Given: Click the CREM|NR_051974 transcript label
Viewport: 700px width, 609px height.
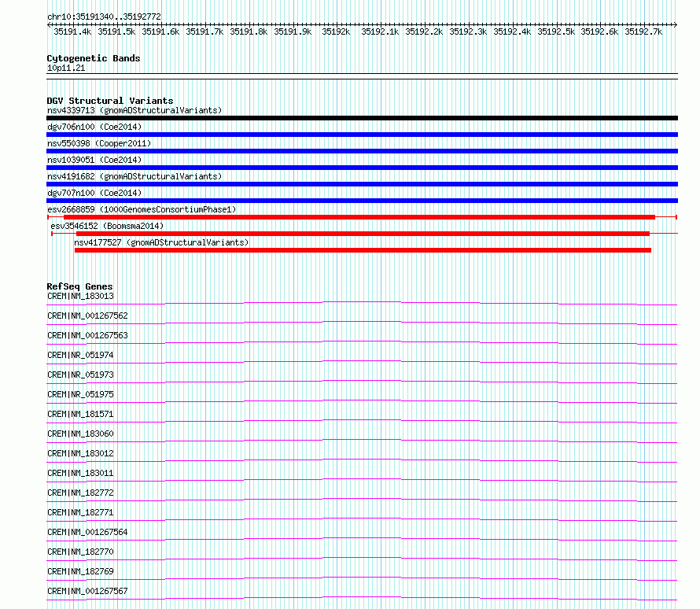Looking at the screenshot, I should [x=80, y=355].
